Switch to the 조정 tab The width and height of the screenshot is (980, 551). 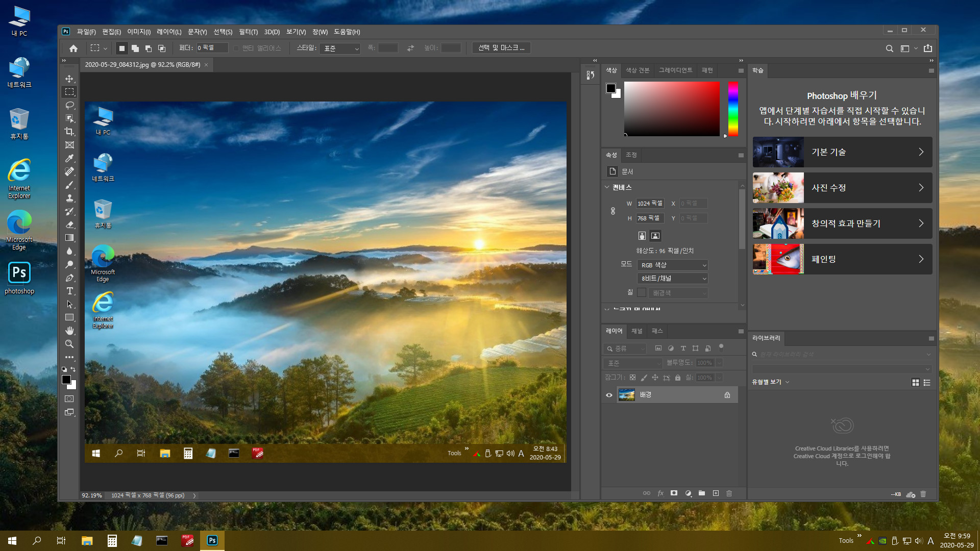(631, 155)
